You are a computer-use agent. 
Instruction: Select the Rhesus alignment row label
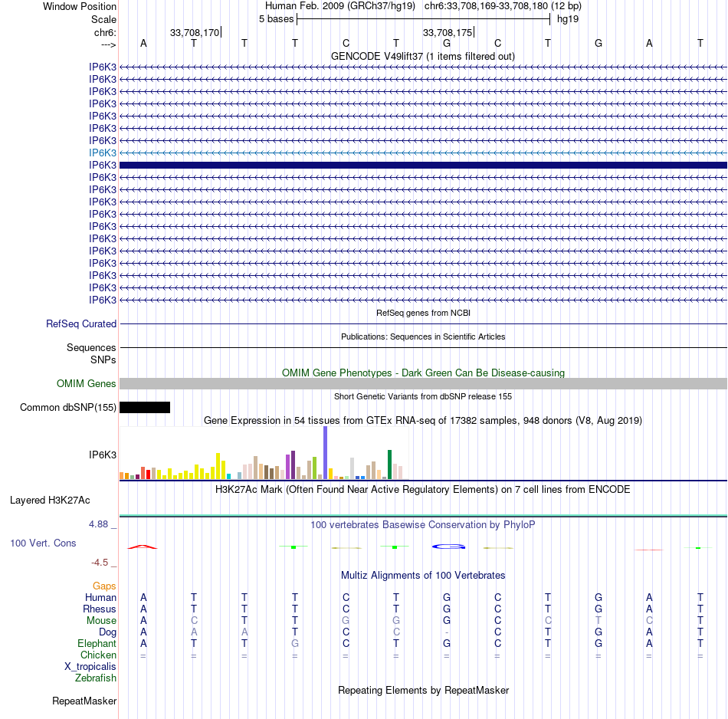100,609
